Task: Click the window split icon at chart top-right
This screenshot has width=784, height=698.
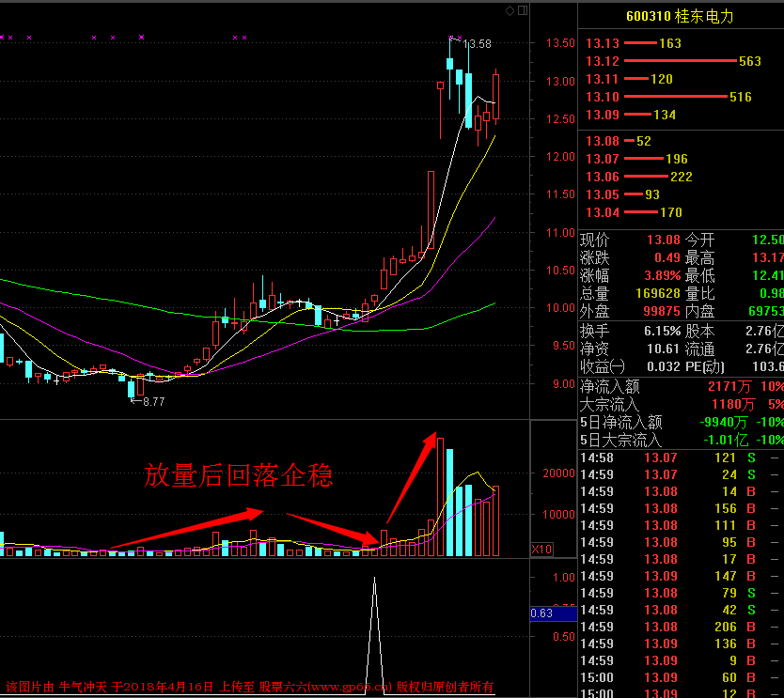Action: click(x=523, y=10)
